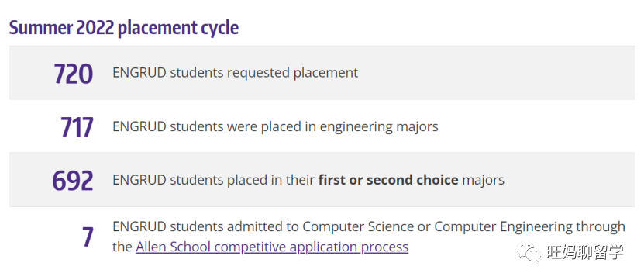
Task: Open the Allen School competitive application process link
Action: coord(272,247)
